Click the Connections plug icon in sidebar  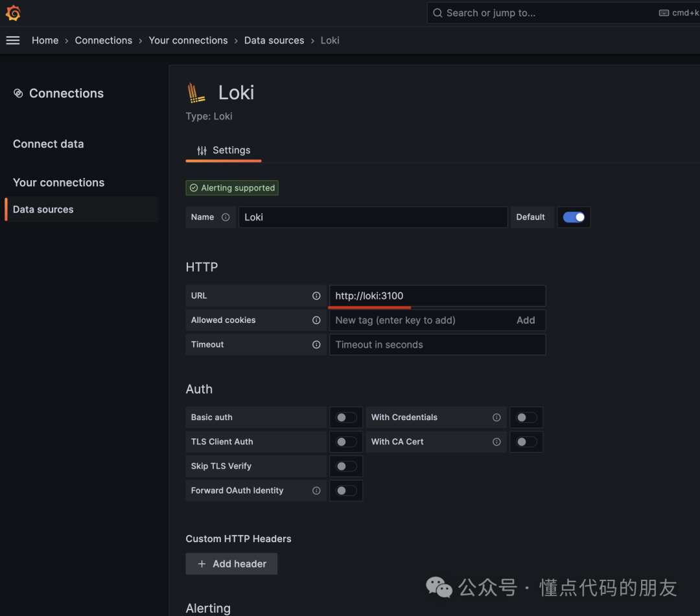click(x=18, y=93)
